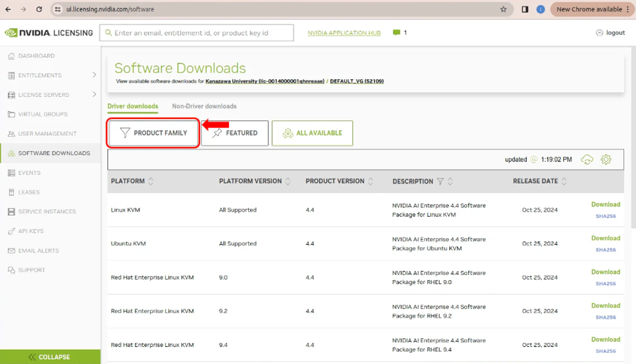The height and width of the screenshot is (364, 636).
Task: View SHA256 for Ubuntu KVM package
Action: (605, 250)
